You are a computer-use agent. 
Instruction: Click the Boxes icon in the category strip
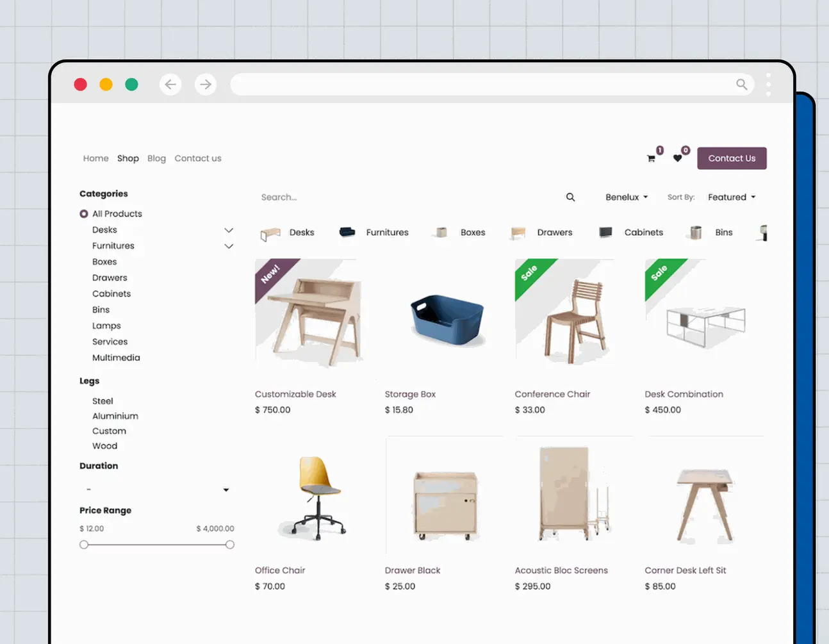click(441, 232)
